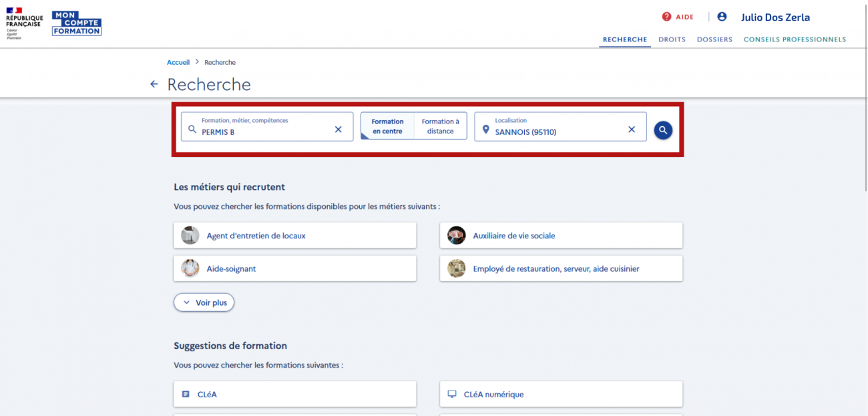Click the Recherche breadcrumb text
Viewport: 868px width, 416px height.
(220, 62)
